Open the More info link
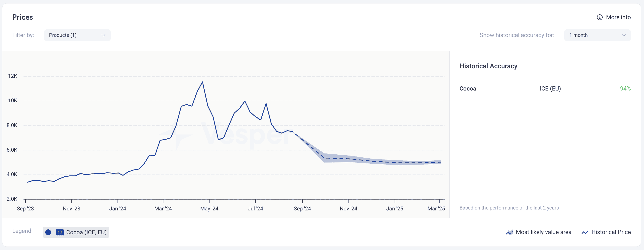Screen dimensions: 644x250 point(614,17)
